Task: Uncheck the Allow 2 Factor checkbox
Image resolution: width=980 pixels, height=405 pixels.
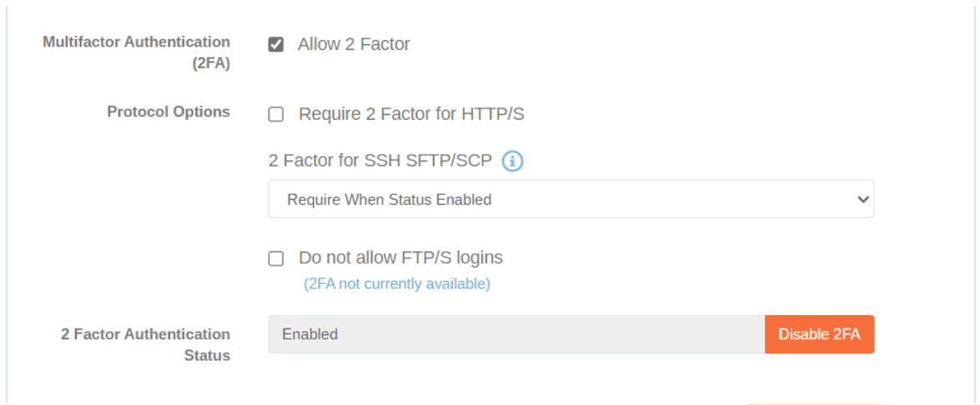Action: coord(276,45)
